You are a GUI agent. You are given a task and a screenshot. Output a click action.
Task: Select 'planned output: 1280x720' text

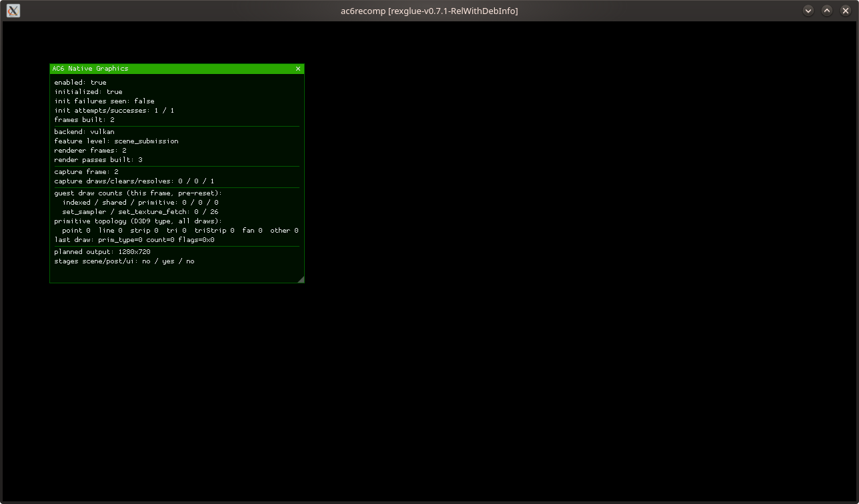pyautogui.click(x=102, y=252)
